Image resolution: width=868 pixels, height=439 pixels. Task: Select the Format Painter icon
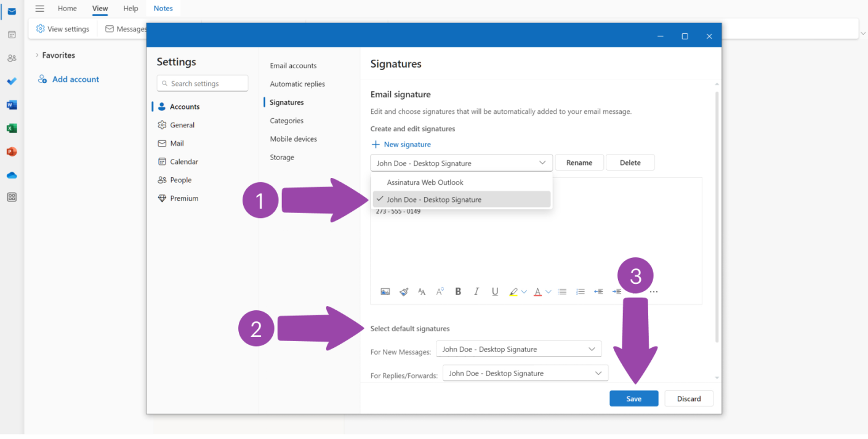coord(404,291)
